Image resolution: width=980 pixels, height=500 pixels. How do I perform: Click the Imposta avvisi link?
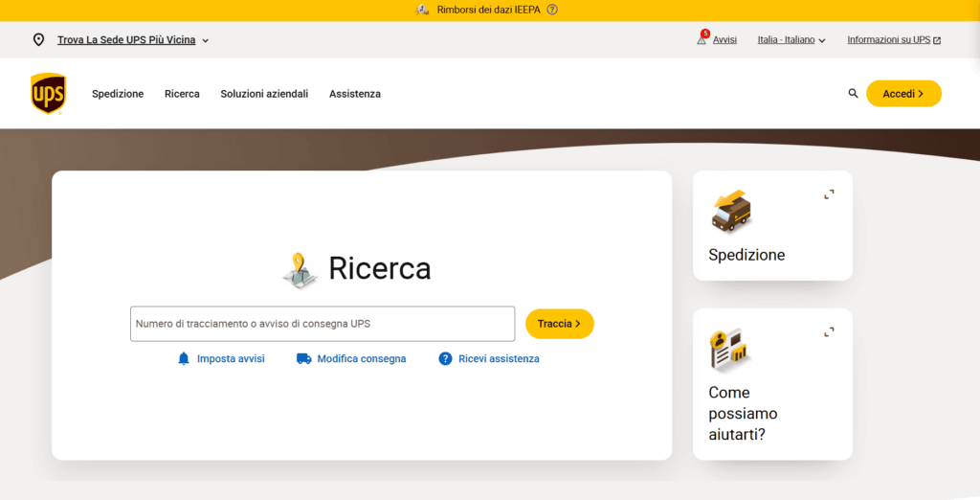(231, 358)
